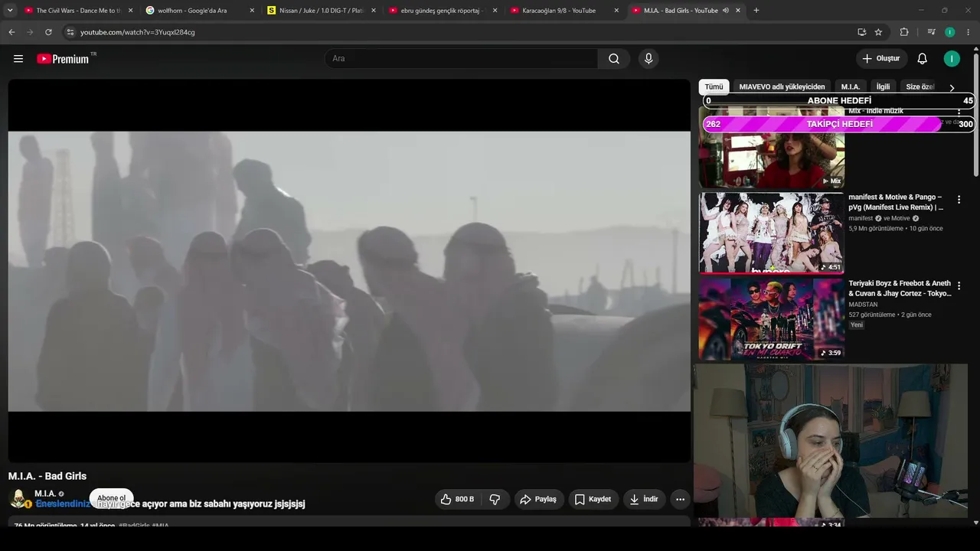The width and height of the screenshot is (980, 551).
Task: Click the Oluştur button
Action: click(881, 59)
